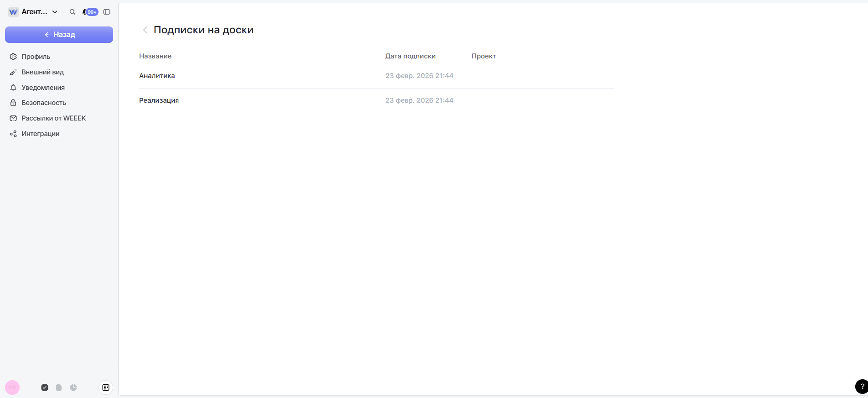Open the Внешний вид settings section

42,72
